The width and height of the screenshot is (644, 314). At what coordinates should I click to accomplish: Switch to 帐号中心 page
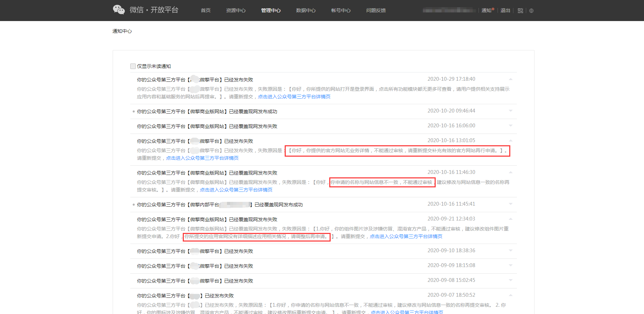click(x=341, y=10)
